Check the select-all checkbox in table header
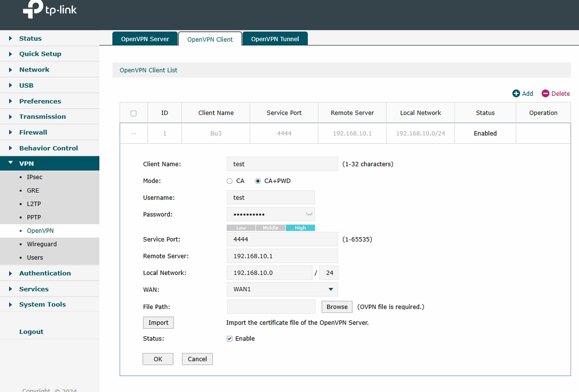This screenshot has width=579, height=392. click(x=134, y=113)
